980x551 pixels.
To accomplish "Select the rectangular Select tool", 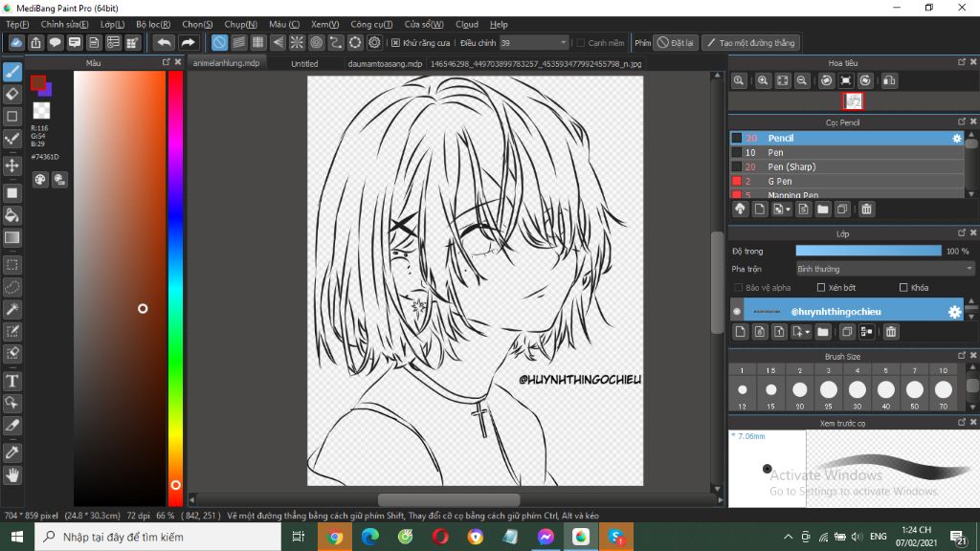I will [x=12, y=265].
